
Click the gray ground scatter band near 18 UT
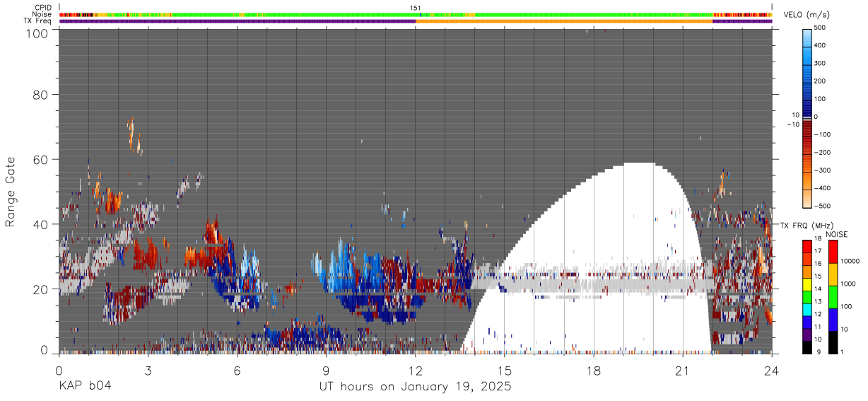click(x=594, y=283)
